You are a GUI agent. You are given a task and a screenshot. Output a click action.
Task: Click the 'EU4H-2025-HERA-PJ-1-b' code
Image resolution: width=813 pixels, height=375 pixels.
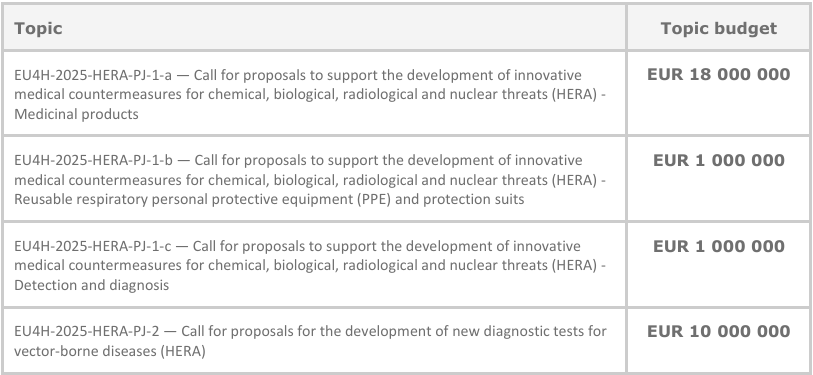click(x=93, y=160)
